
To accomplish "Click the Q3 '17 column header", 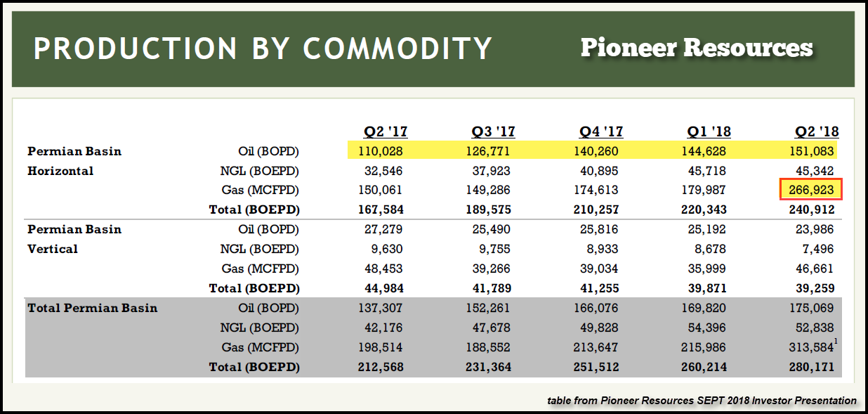I will tap(493, 131).
